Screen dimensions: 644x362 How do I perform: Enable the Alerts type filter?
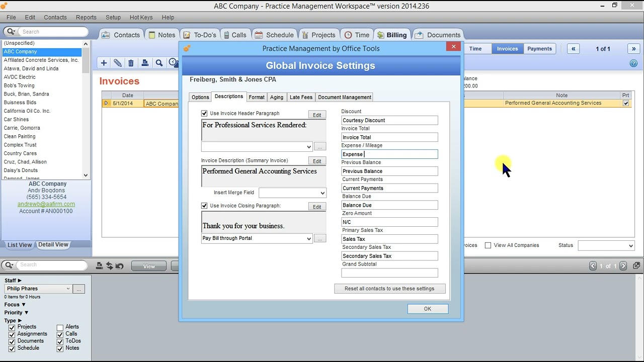(x=60, y=327)
